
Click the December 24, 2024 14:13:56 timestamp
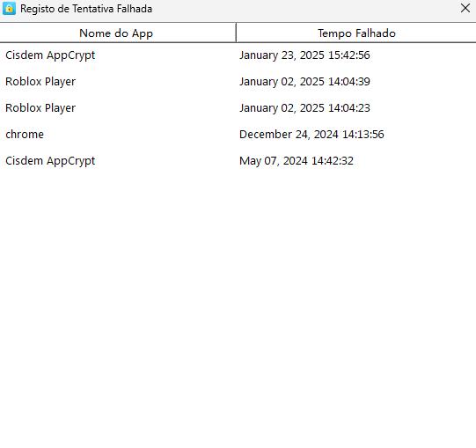coord(311,135)
